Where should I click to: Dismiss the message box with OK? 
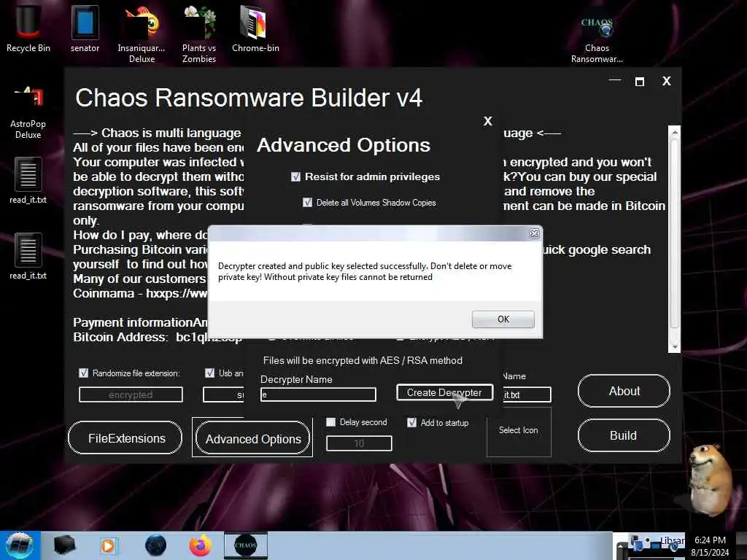click(x=503, y=319)
